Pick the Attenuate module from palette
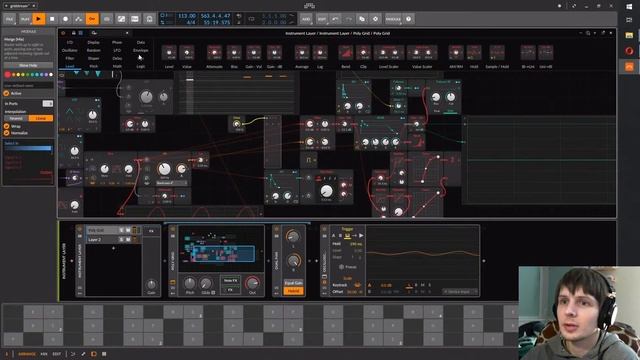Viewport: 640px width, 360px height. (214, 56)
